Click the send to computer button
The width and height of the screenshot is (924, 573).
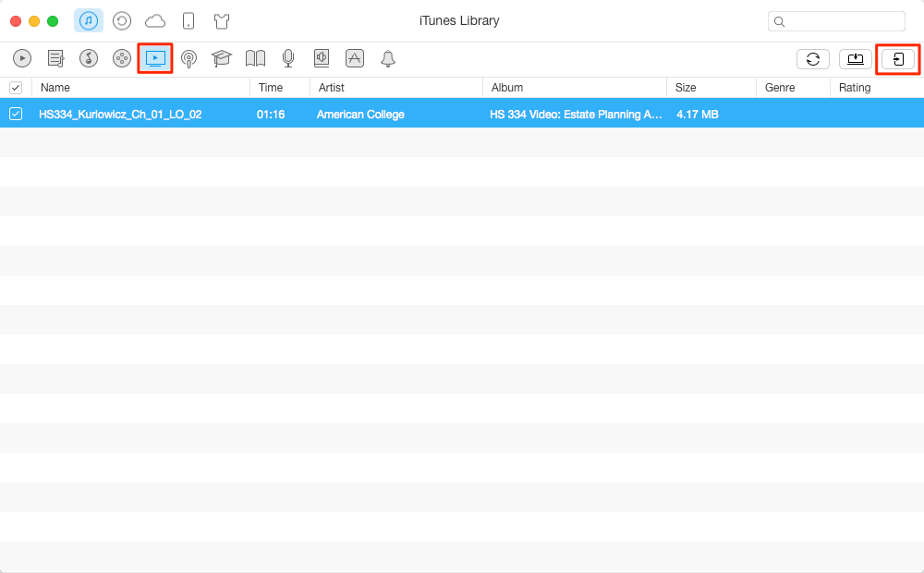pyautogui.click(x=856, y=59)
